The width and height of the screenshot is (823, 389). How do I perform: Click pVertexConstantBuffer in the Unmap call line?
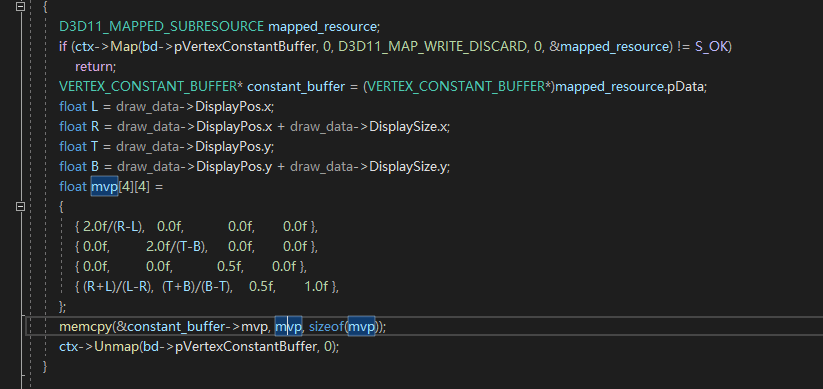(246, 347)
